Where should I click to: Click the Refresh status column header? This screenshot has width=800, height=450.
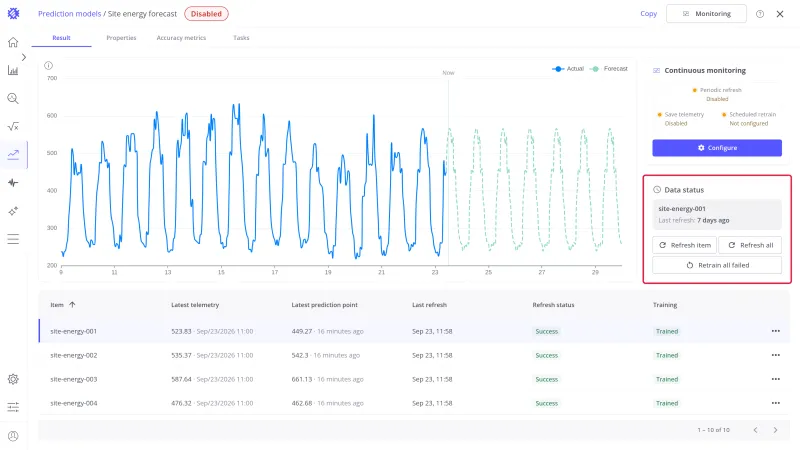click(x=553, y=305)
